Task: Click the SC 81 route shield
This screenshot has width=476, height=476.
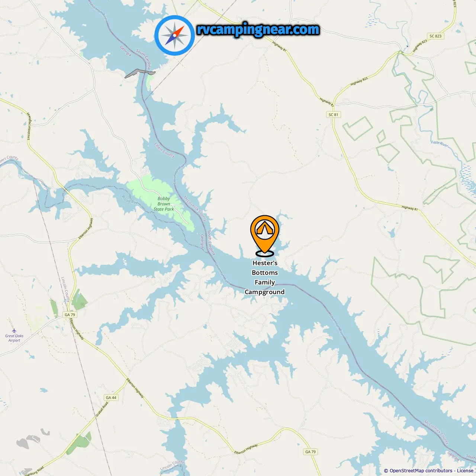Action: (x=334, y=115)
